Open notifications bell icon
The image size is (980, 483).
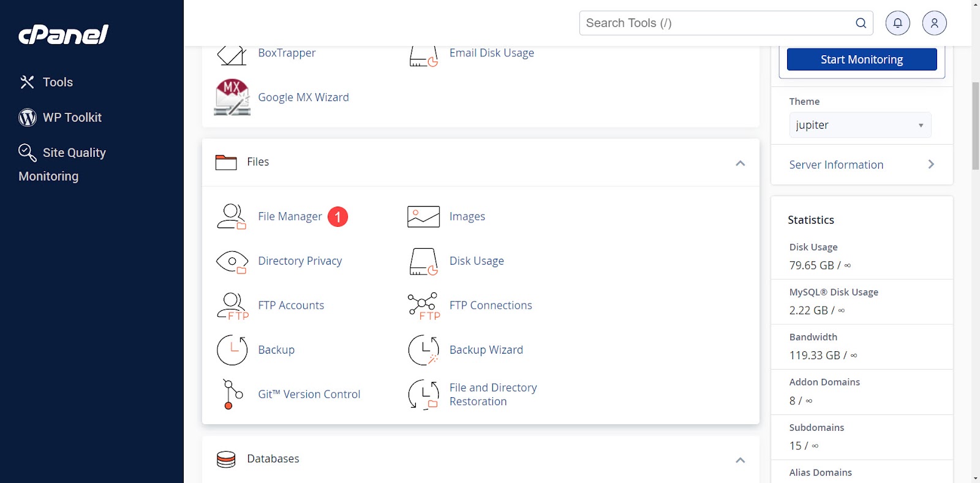[897, 23]
